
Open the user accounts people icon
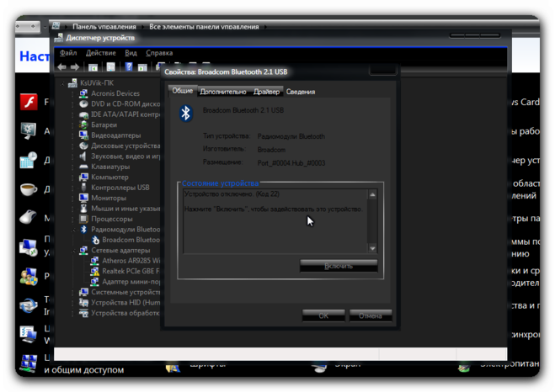[x=29, y=276]
